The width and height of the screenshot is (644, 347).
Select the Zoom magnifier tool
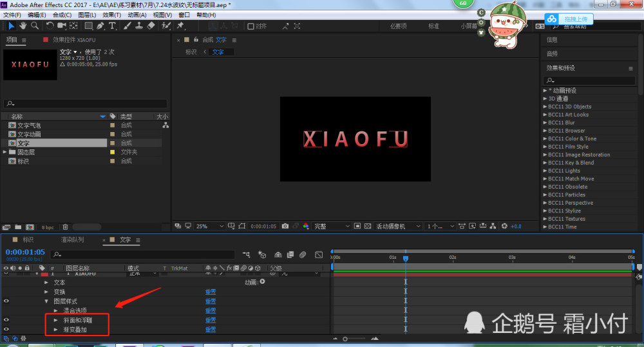(x=35, y=26)
